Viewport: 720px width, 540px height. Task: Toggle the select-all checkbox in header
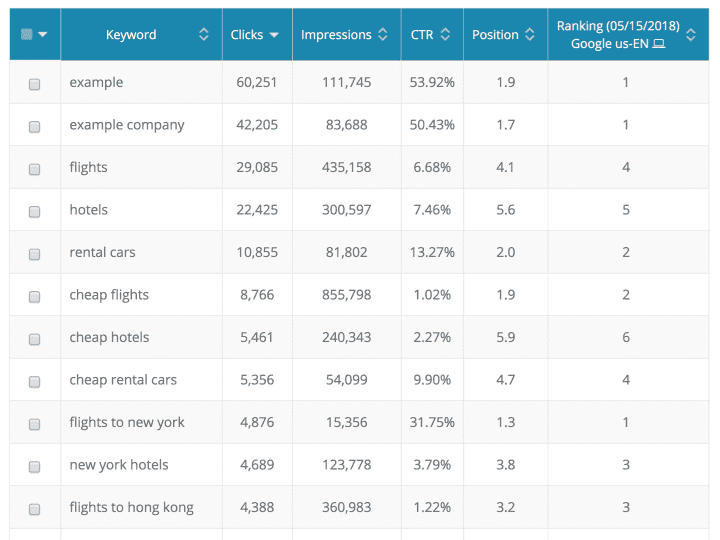click(27, 34)
